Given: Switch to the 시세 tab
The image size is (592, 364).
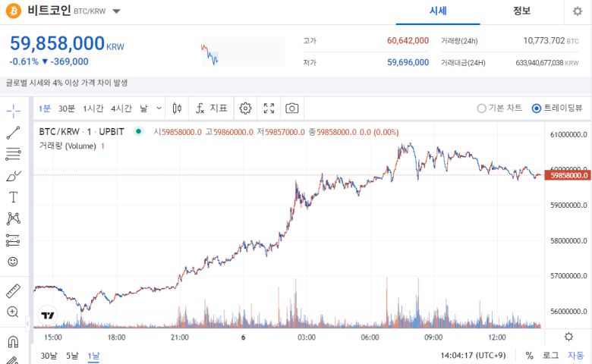Looking at the screenshot, I should (x=438, y=11).
